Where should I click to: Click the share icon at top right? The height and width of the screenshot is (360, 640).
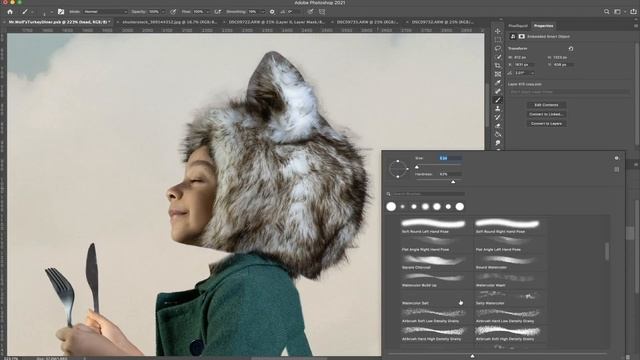coord(633,12)
